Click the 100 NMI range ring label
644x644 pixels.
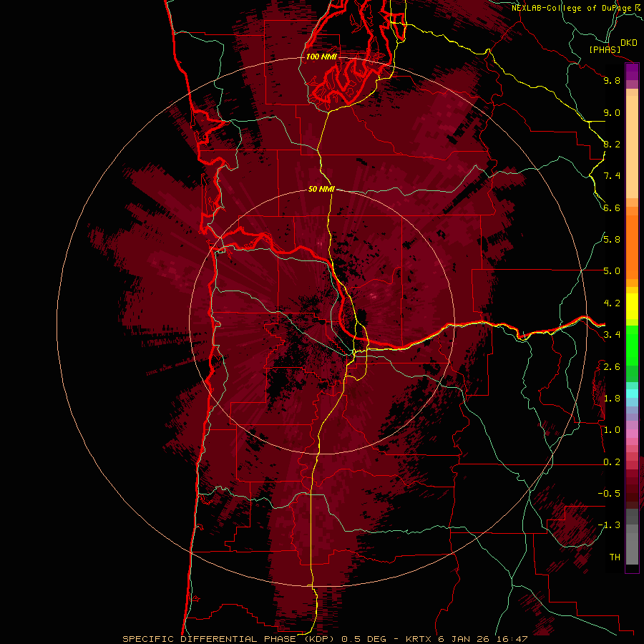click(x=321, y=57)
